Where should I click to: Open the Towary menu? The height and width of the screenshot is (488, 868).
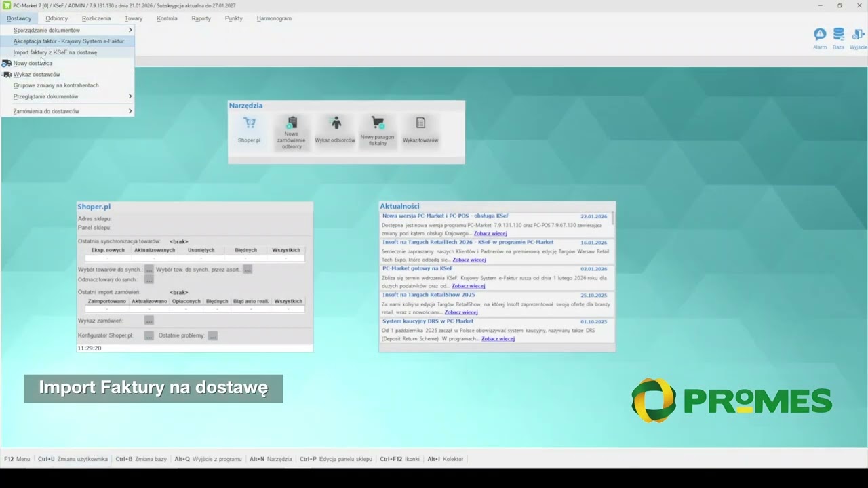pyautogui.click(x=134, y=18)
